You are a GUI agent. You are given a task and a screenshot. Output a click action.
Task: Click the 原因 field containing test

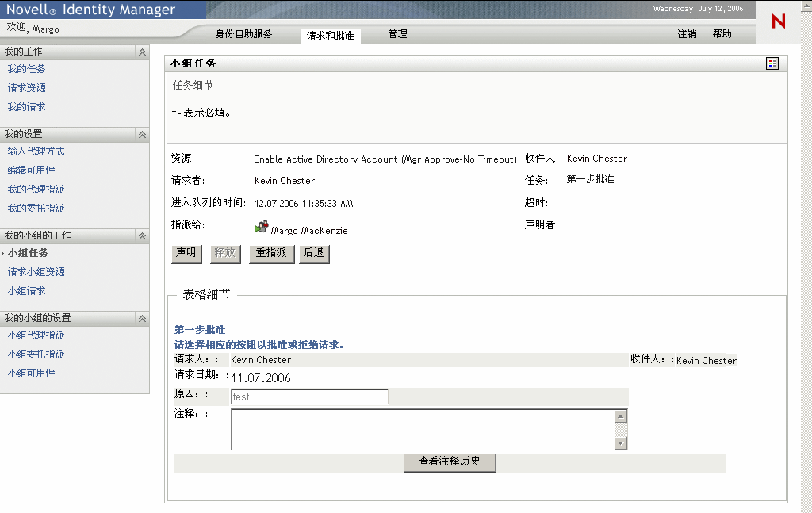pos(309,396)
